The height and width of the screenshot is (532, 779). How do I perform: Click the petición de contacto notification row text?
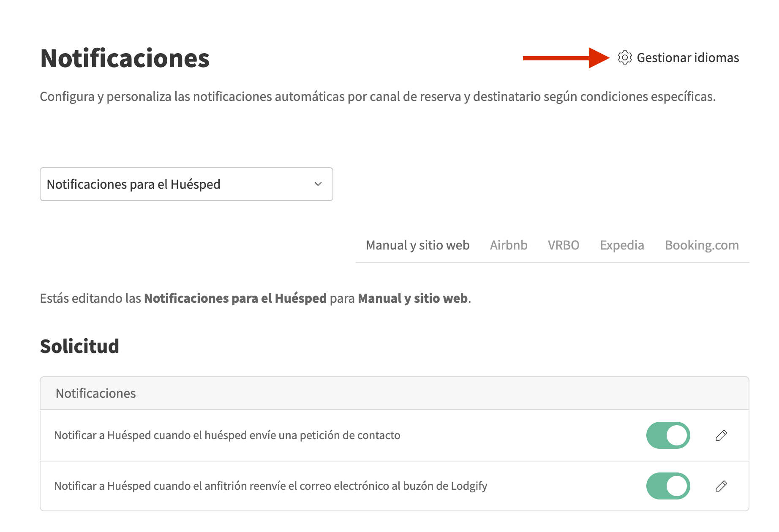click(227, 435)
